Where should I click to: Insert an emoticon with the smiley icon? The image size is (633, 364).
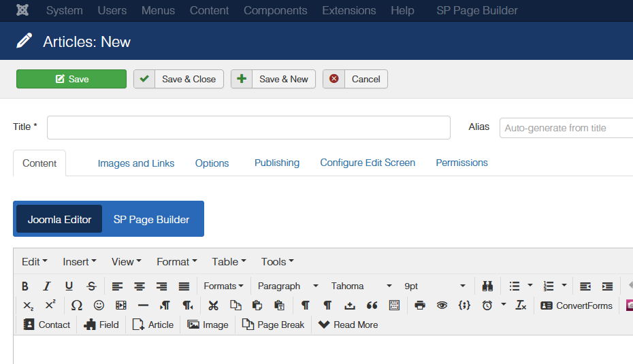coord(99,305)
